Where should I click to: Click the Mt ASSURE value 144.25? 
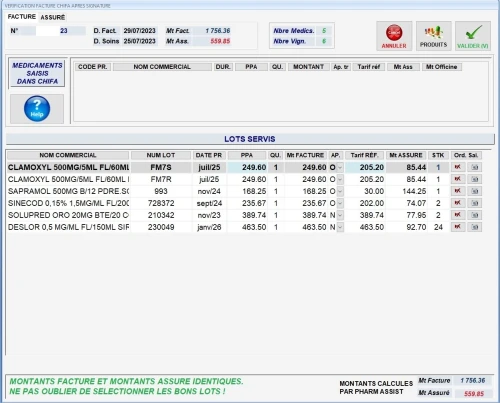click(406, 191)
